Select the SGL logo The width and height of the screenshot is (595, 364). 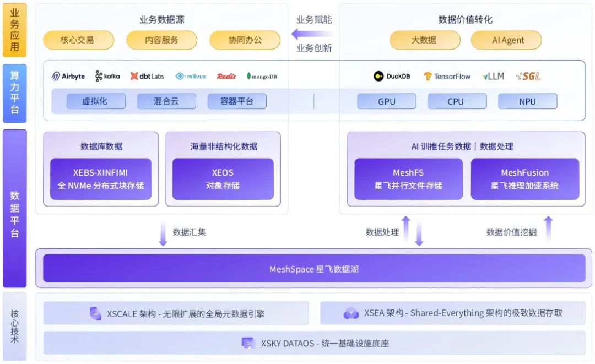528,76
